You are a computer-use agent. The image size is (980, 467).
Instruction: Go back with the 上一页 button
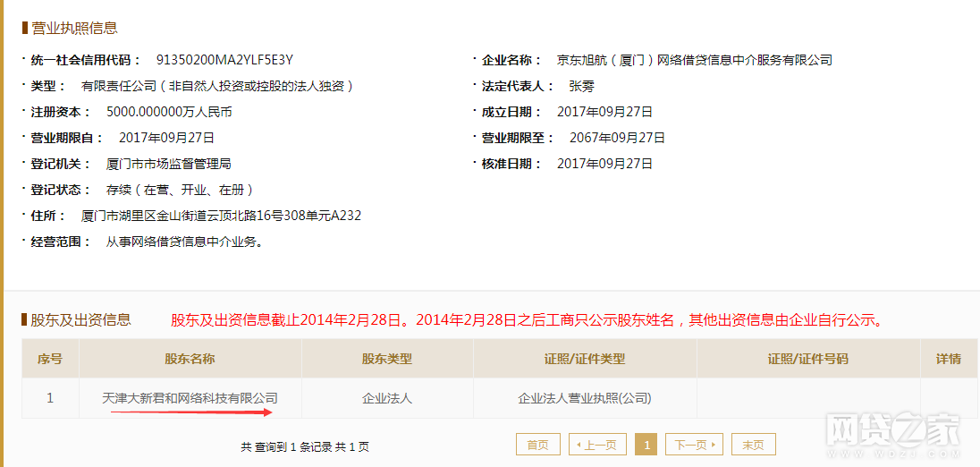coord(596,445)
